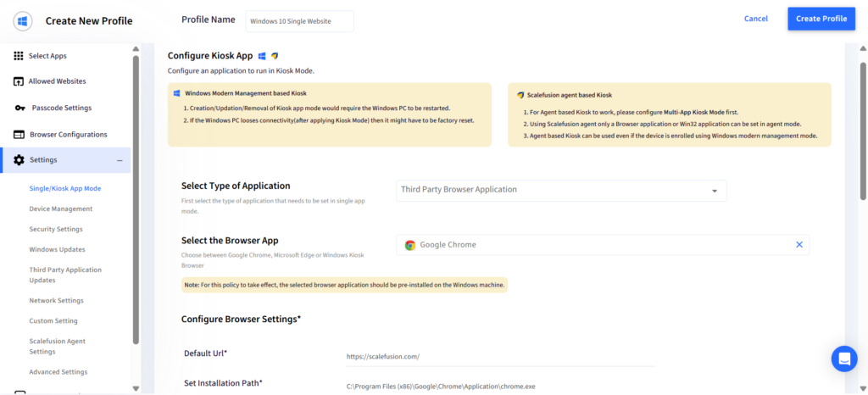This screenshot has height=395, width=868.
Task: Click the Windows logo icon beside Create New Profile
Action: pos(23,21)
